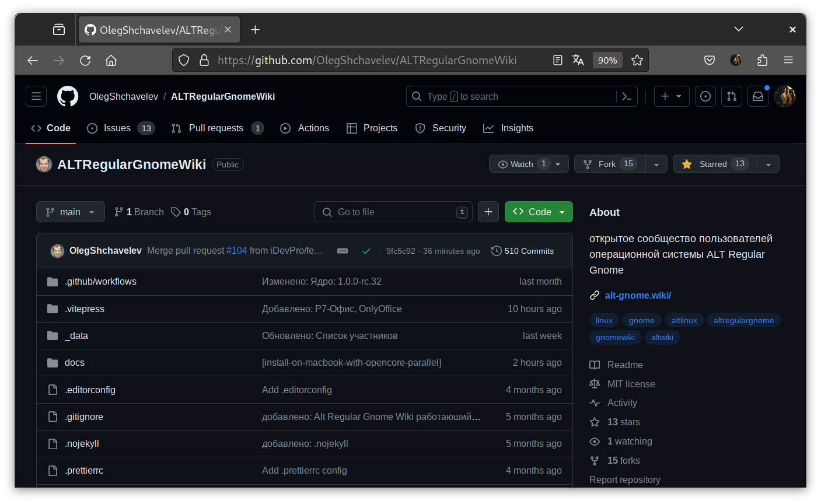Open the .editorconfig file
821x504 pixels.
90,390
